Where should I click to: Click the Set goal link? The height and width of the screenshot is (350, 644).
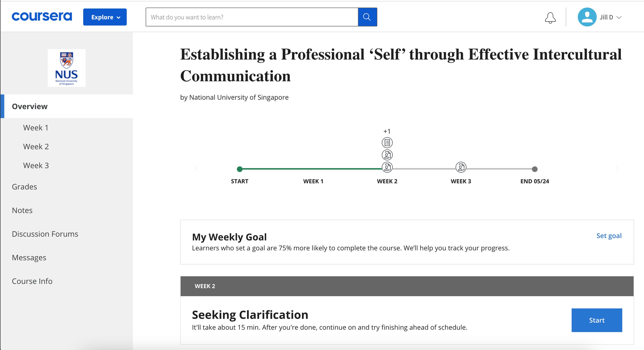point(609,236)
